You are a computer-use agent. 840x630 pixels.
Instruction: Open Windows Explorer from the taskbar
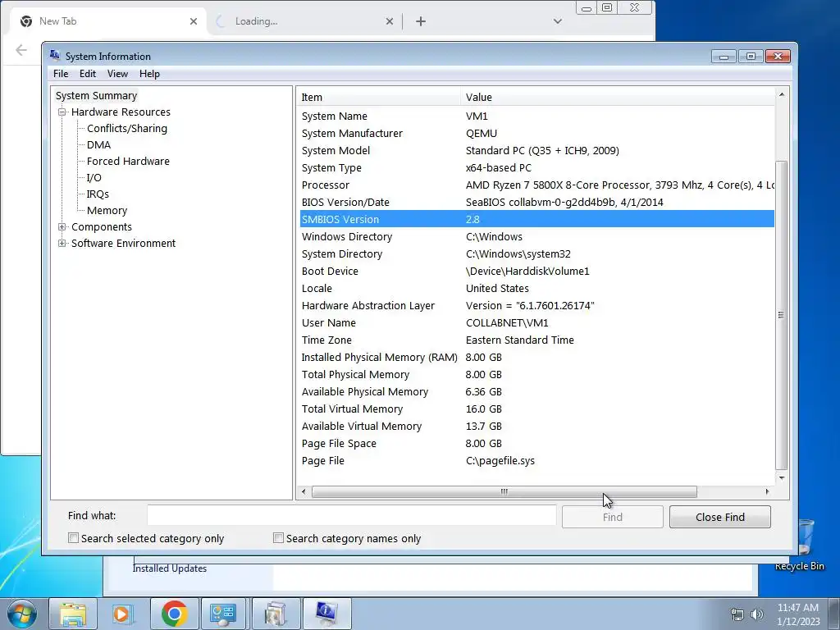coord(73,614)
